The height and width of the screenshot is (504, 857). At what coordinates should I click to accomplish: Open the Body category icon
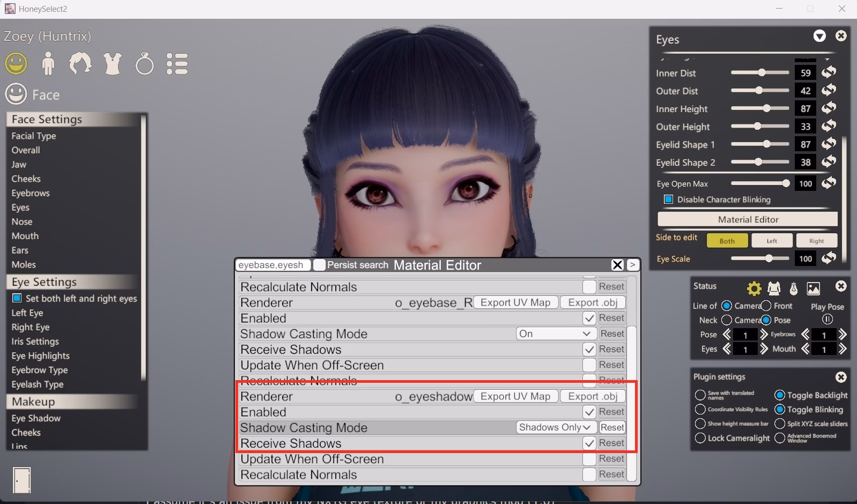(x=48, y=64)
